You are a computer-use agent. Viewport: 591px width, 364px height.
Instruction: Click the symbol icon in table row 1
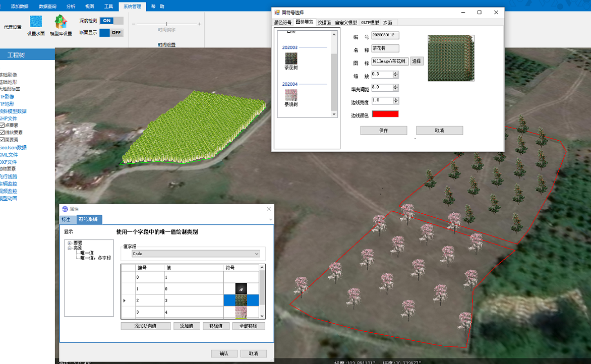[241, 289]
